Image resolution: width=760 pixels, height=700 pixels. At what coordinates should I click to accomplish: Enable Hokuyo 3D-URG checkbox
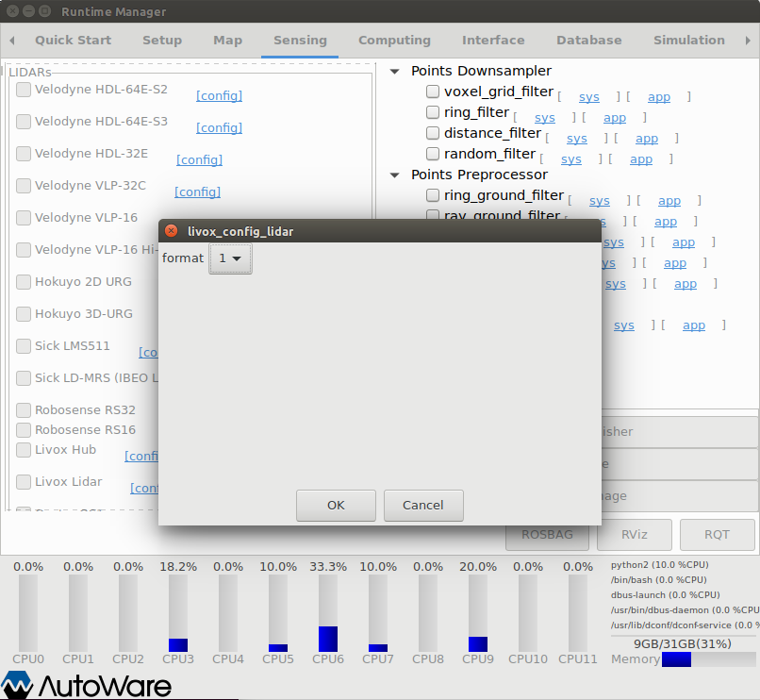pyautogui.click(x=24, y=314)
